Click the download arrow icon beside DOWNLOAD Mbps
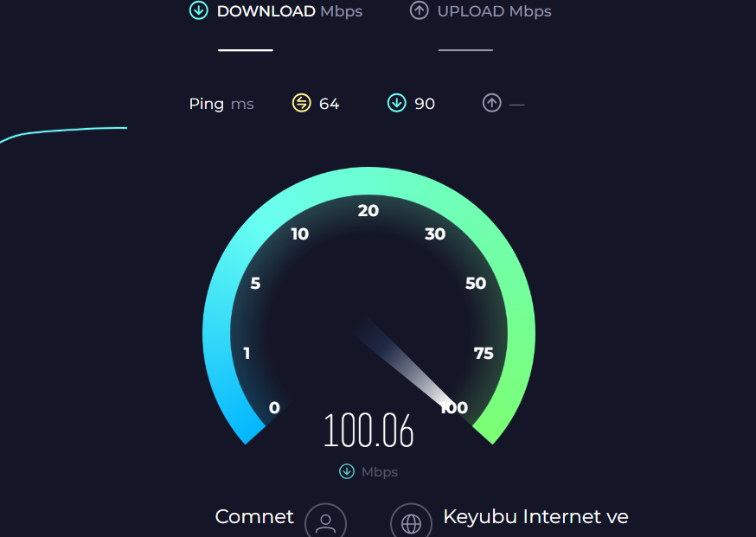 coord(199,10)
